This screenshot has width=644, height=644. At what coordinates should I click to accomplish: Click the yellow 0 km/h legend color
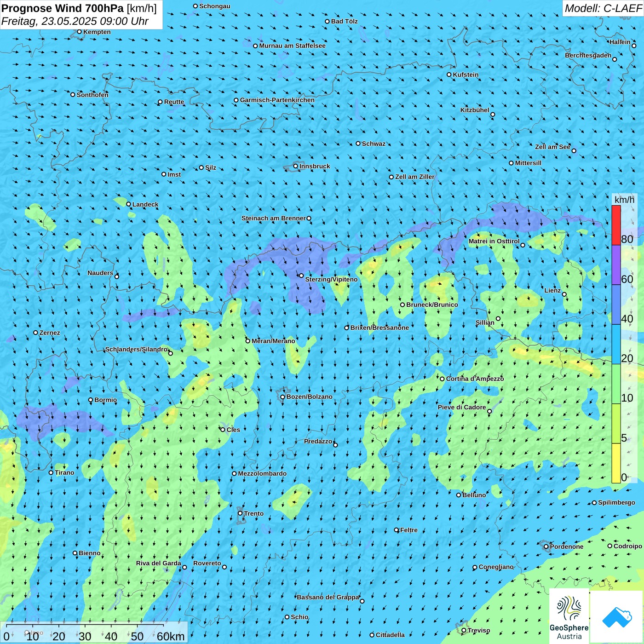click(x=616, y=463)
